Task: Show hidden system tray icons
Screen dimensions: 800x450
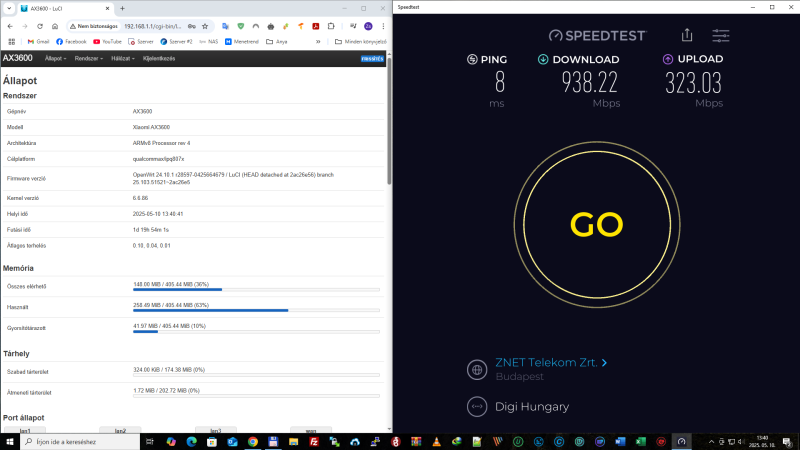Action: pos(711,442)
